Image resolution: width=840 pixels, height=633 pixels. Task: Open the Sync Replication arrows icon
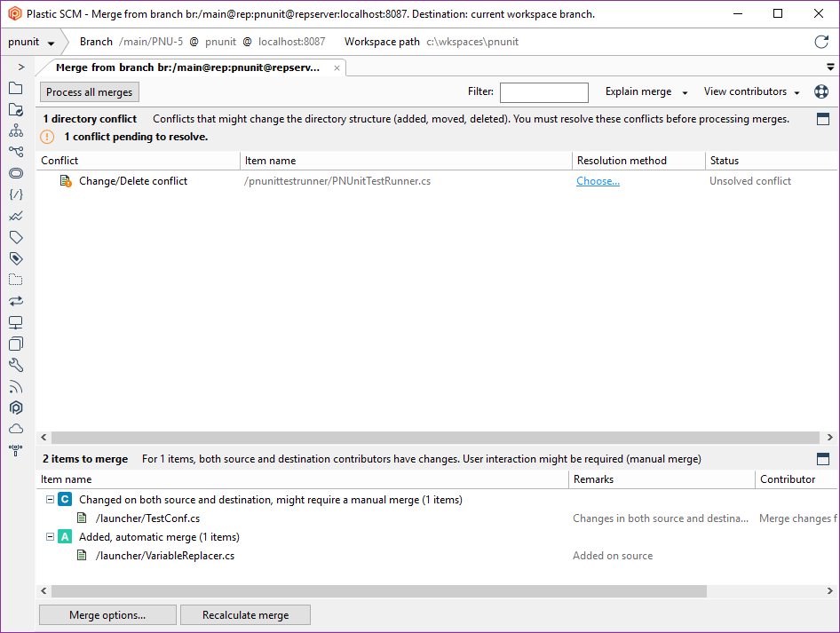(16, 301)
